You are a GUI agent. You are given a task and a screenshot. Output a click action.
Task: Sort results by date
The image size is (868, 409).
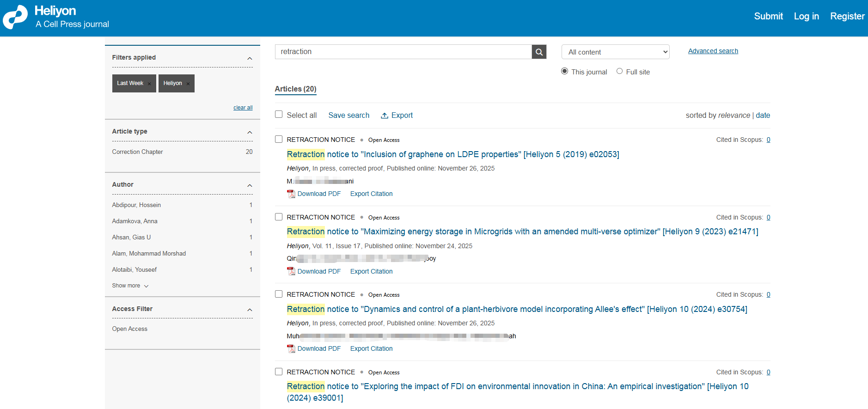[x=763, y=116]
